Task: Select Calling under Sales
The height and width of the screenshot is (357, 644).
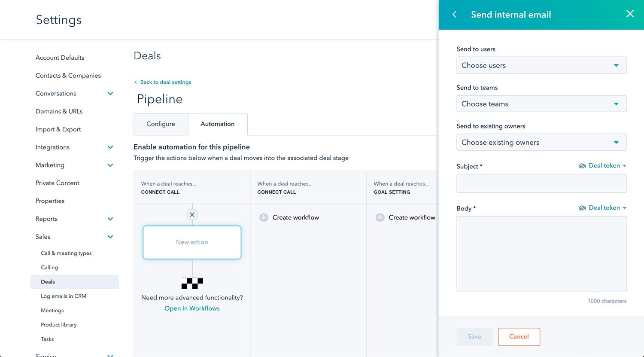Action: click(49, 267)
